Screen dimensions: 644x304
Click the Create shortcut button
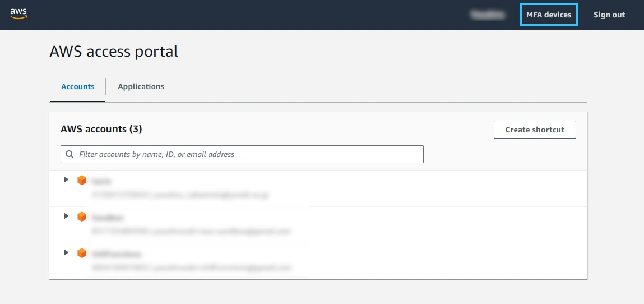(535, 130)
